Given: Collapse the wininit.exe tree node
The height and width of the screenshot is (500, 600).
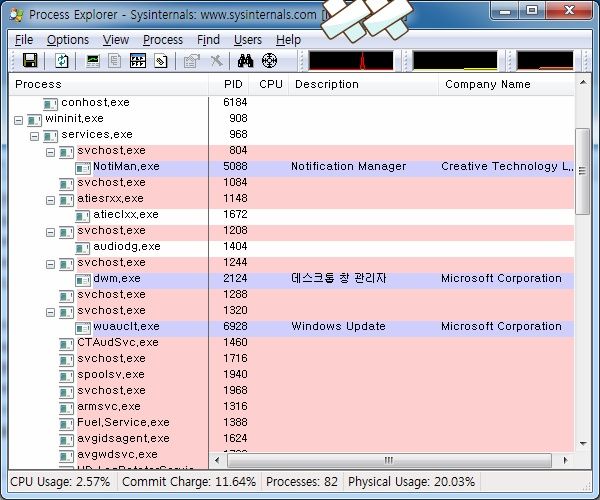Looking at the screenshot, I should (x=18, y=121).
